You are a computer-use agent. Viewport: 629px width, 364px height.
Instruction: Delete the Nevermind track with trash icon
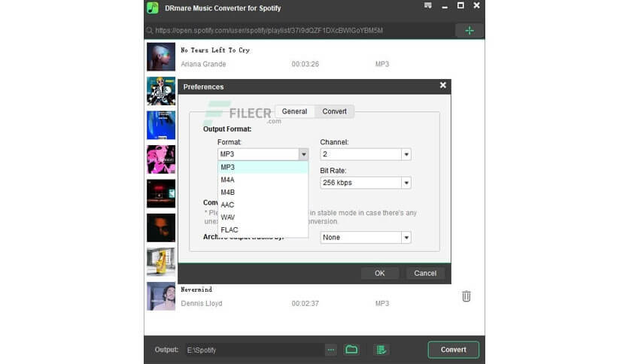click(x=466, y=296)
